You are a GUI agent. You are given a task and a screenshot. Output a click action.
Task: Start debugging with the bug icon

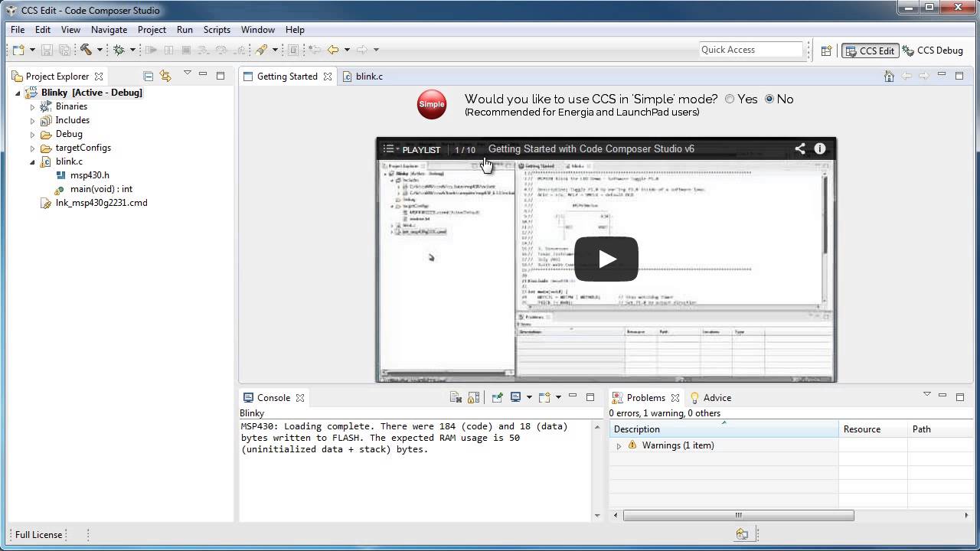tap(119, 50)
